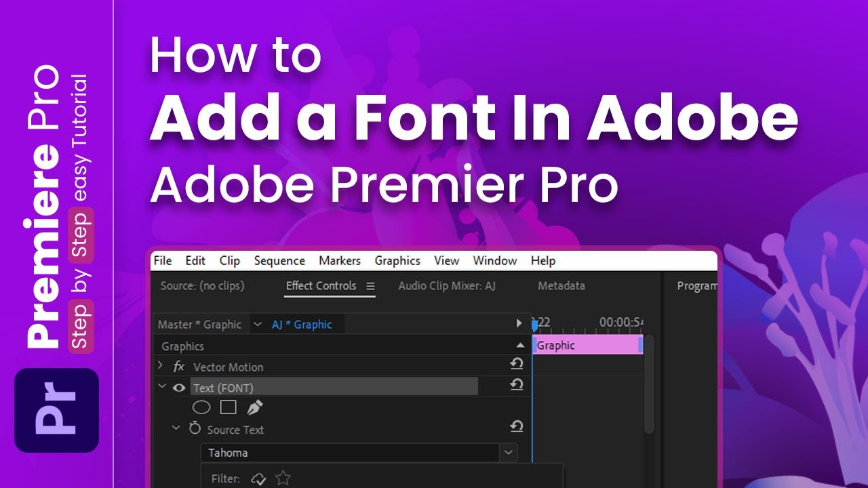Click the Premiere Pro Pr logo
868x488 pixels.
tap(56, 411)
